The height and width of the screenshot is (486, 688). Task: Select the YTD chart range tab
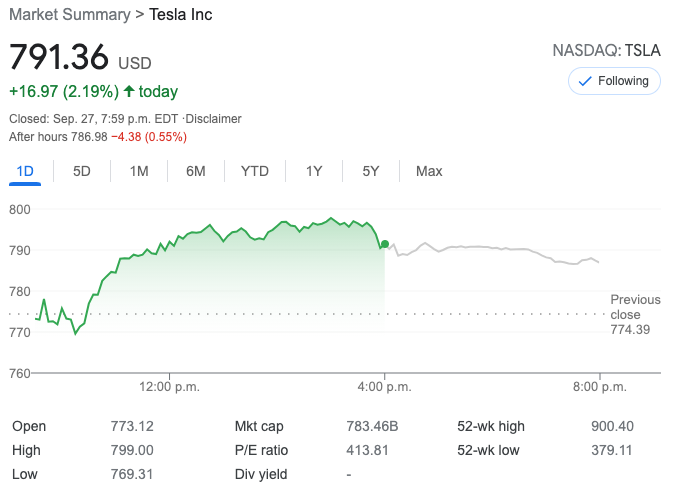[x=254, y=171]
